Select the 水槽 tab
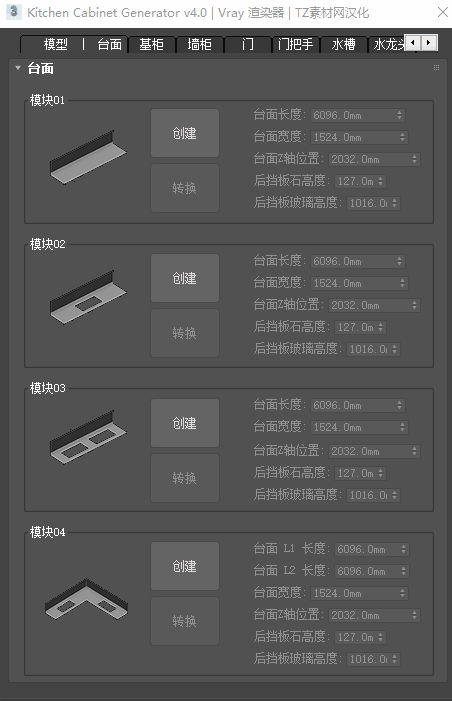Screen dimensions: 452x701 pos(343,44)
